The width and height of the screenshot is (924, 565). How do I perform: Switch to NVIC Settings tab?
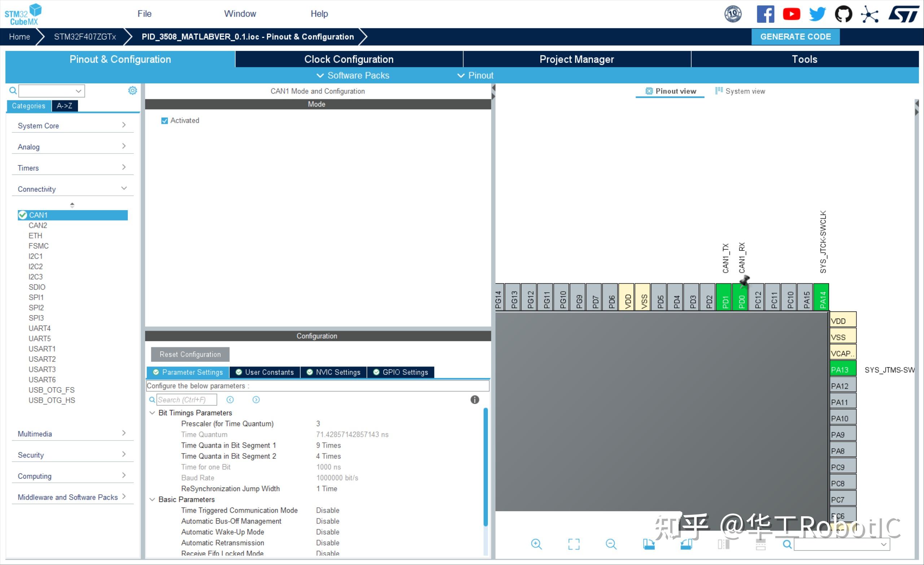tap(334, 372)
